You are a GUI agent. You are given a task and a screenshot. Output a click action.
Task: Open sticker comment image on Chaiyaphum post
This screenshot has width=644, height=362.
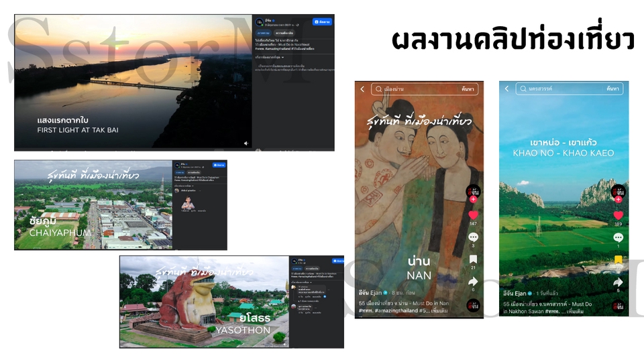tap(188, 202)
